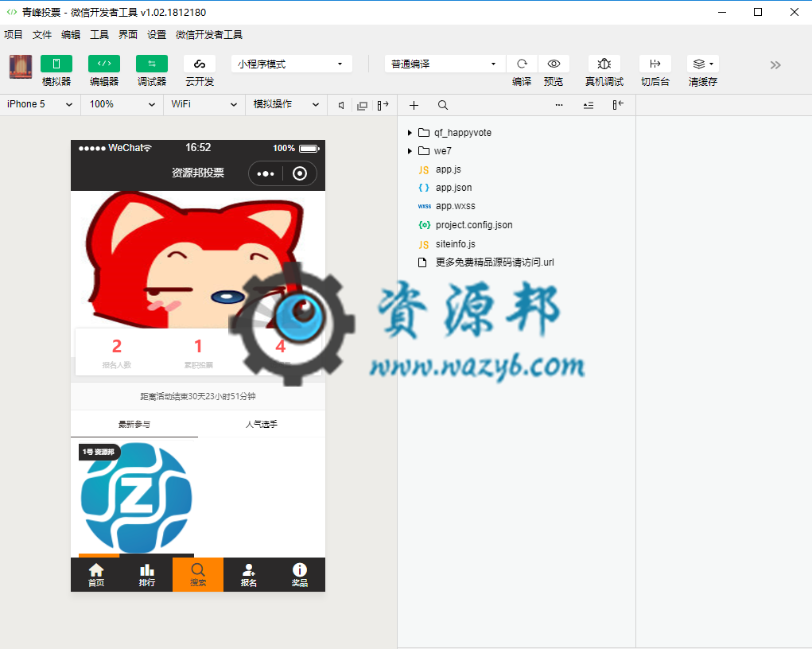The height and width of the screenshot is (649, 812).
Task: Open the 清缓存 clear cache menu
Action: click(703, 64)
